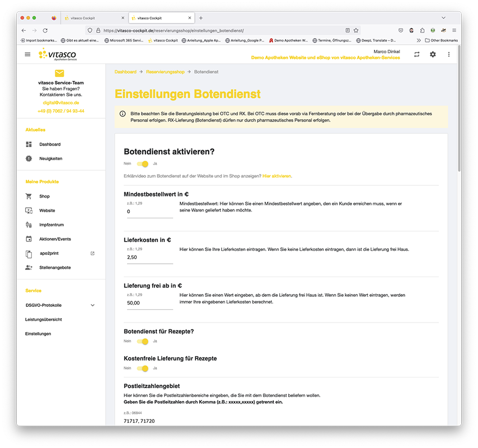The height and width of the screenshot is (448, 478).
Task: Reload the page with the refresh icon
Action: (x=45, y=30)
